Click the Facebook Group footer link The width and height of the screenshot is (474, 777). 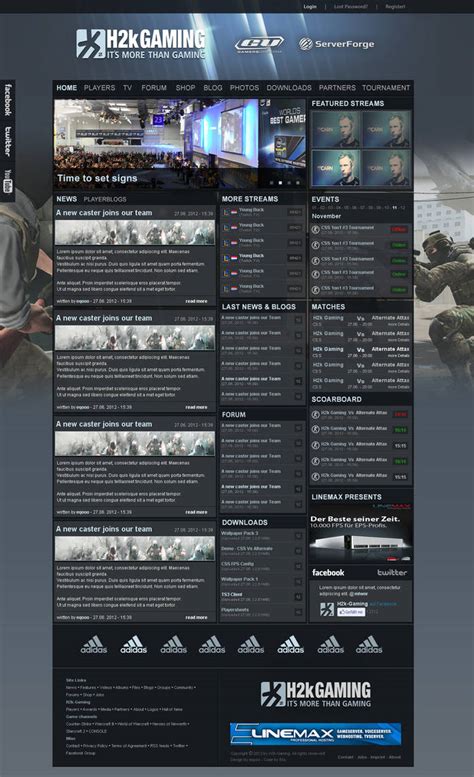coord(80,753)
